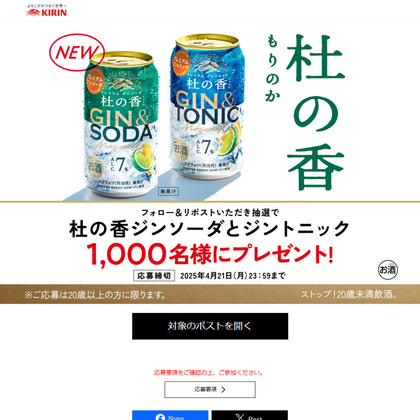Click the chevron arrow on guidelines button

click(x=223, y=389)
